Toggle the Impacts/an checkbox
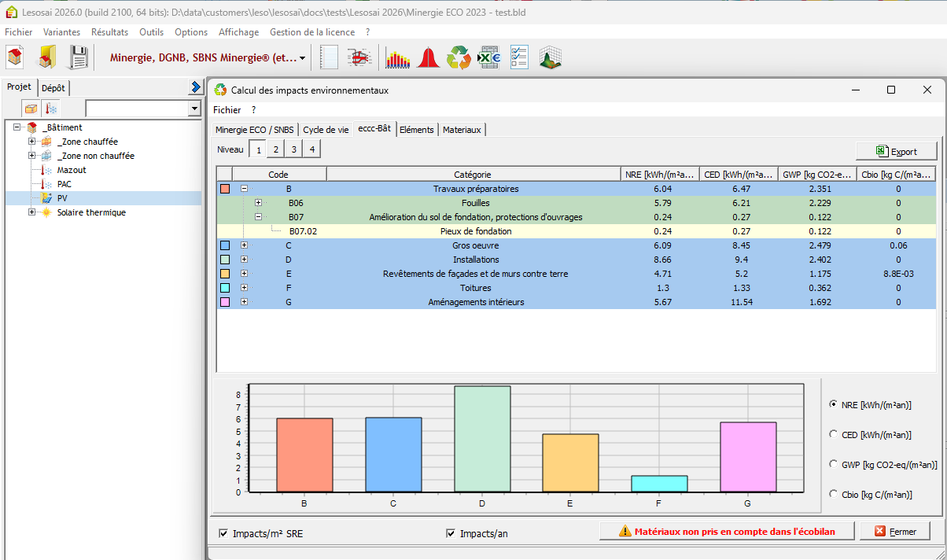 pos(451,533)
